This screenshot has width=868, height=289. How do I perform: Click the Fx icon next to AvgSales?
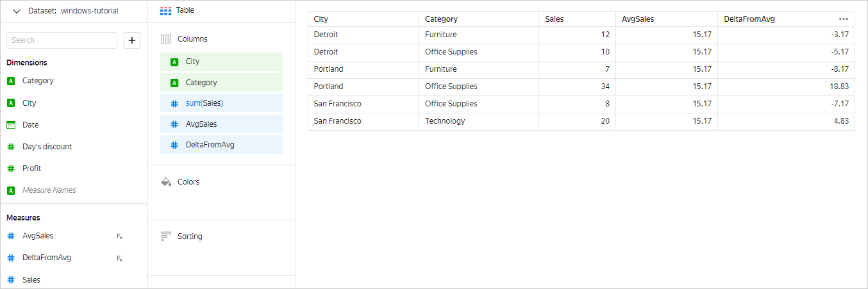click(x=119, y=236)
